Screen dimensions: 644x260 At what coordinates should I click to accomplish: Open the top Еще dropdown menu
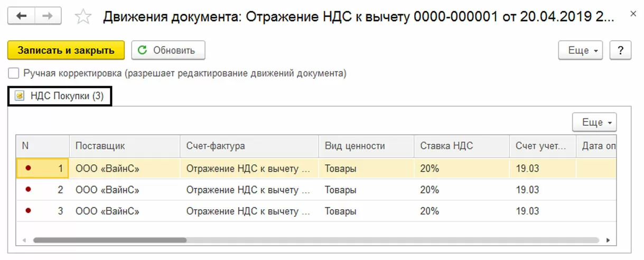pos(581,50)
